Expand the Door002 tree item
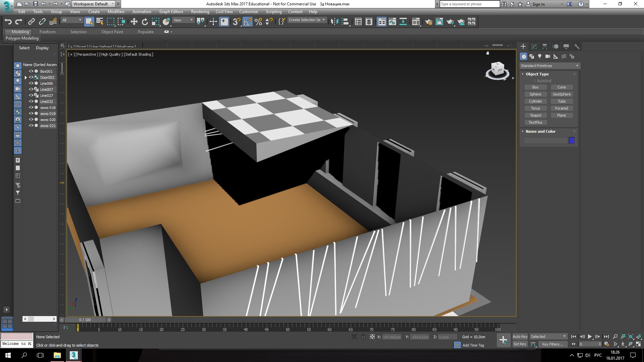The width and height of the screenshot is (644, 362). click(x=26, y=77)
